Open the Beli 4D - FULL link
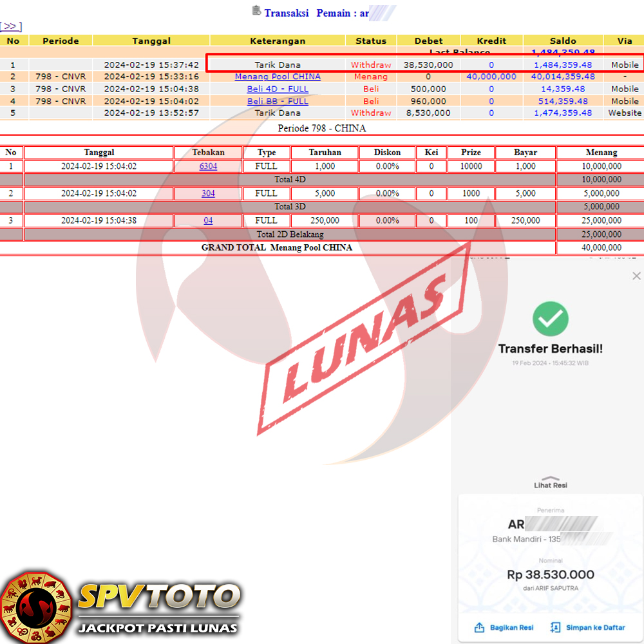Image resolution: width=644 pixels, height=644 pixels. [x=278, y=89]
